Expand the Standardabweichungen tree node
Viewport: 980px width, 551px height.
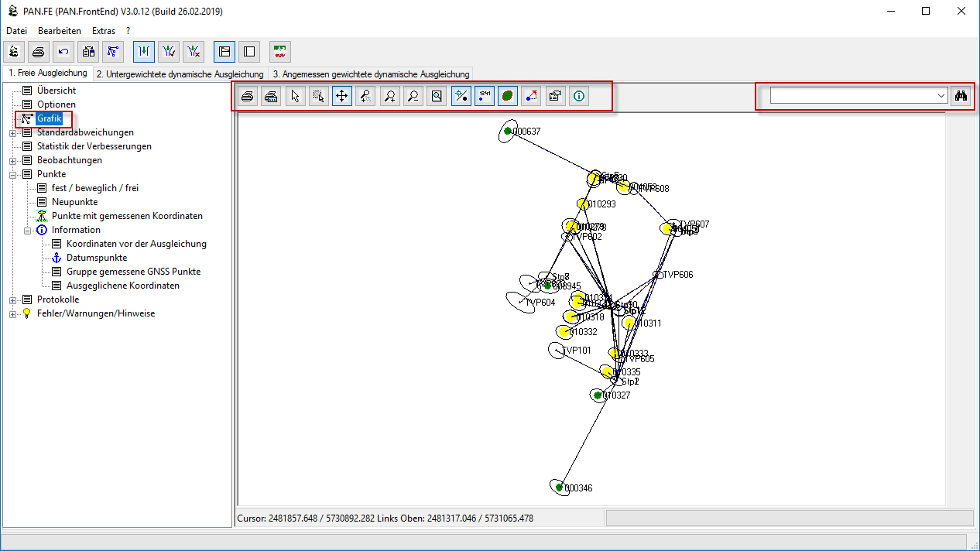click(13, 133)
